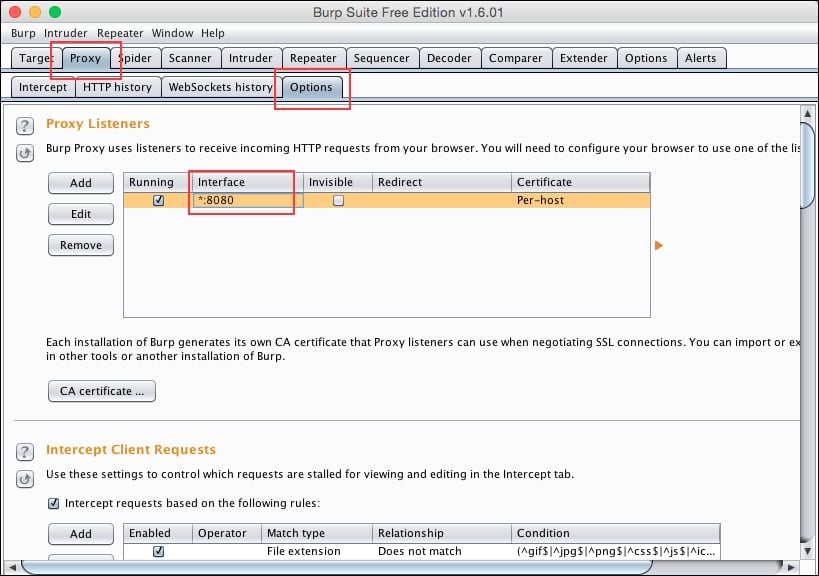Open the Window menu
This screenshot has width=819, height=576.
pyautogui.click(x=172, y=32)
